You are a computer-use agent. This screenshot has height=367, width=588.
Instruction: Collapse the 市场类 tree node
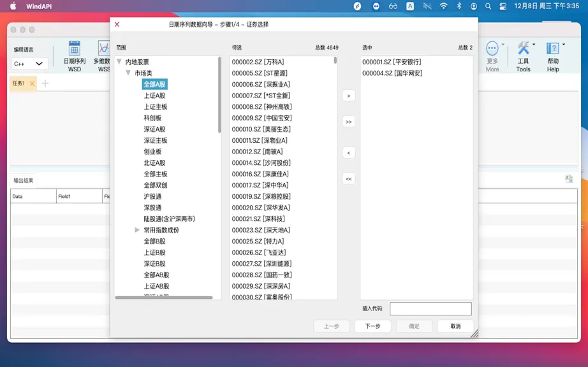(128, 73)
